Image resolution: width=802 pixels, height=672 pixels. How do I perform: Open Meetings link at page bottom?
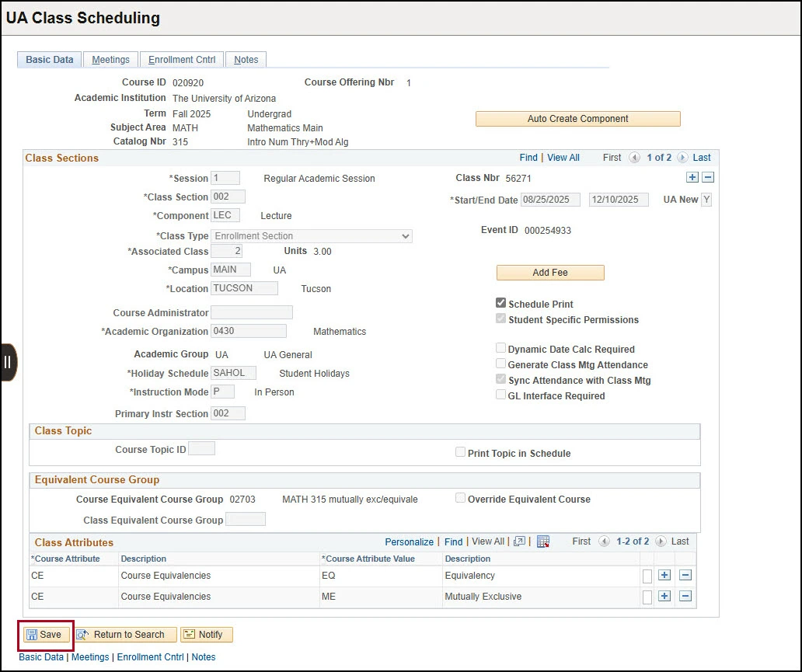90,656
